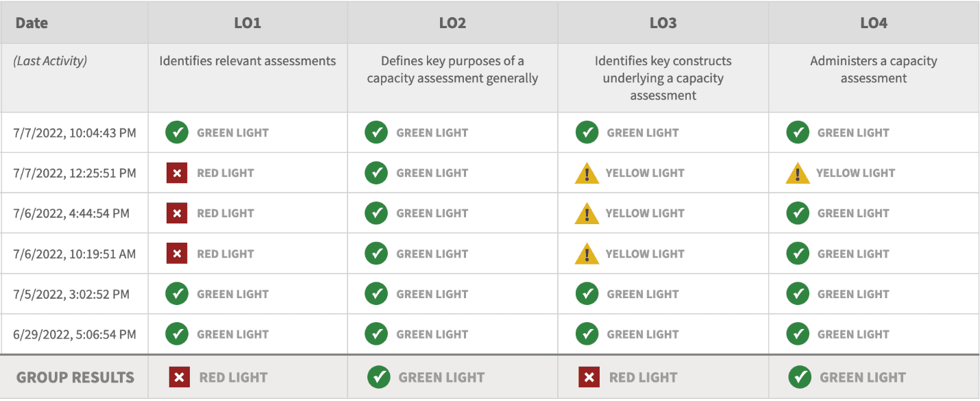Click LO1 red X icon for 7/6/2022, 10:19:51 AM
Viewport: 980px width, 401px height.
click(177, 254)
